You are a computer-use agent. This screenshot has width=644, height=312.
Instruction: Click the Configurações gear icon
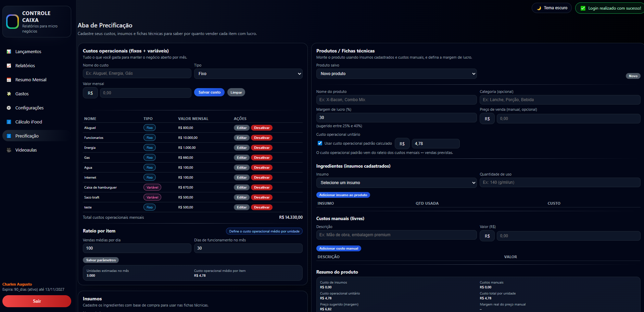(9, 108)
